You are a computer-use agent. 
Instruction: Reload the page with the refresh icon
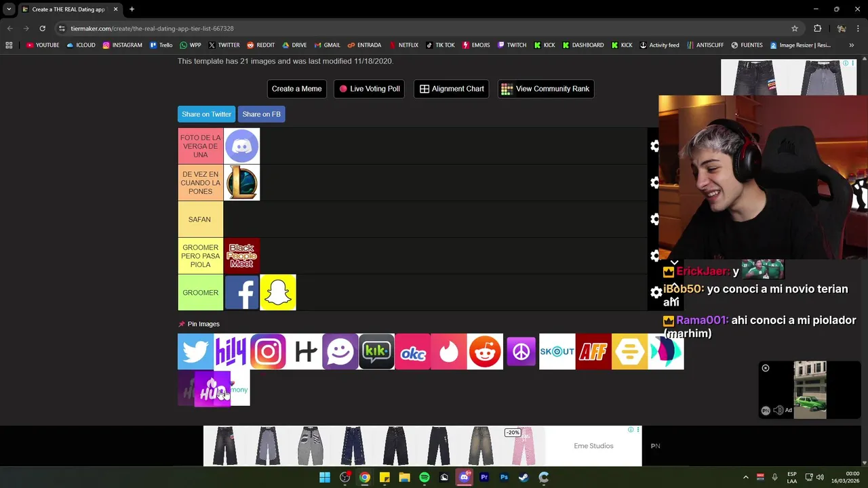coord(42,28)
